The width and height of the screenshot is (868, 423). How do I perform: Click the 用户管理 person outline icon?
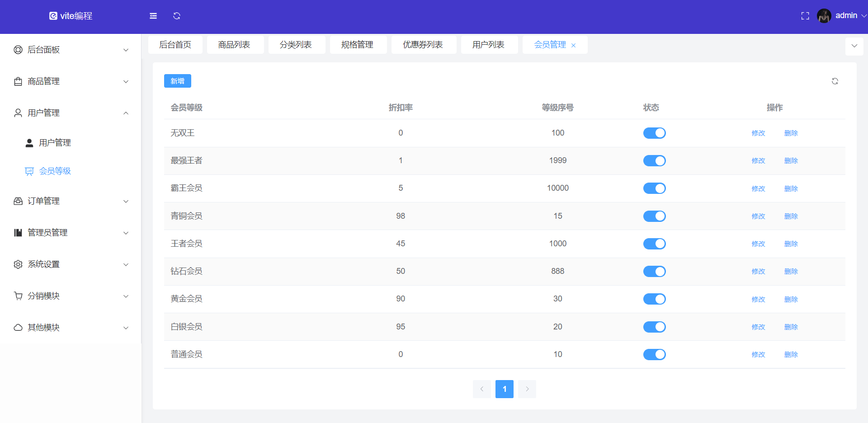(18, 113)
